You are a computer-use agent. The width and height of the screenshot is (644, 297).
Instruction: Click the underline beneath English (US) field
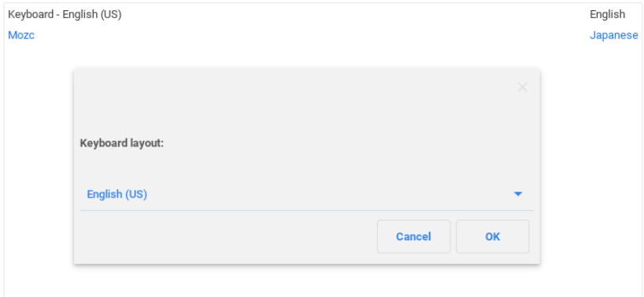tap(306, 210)
